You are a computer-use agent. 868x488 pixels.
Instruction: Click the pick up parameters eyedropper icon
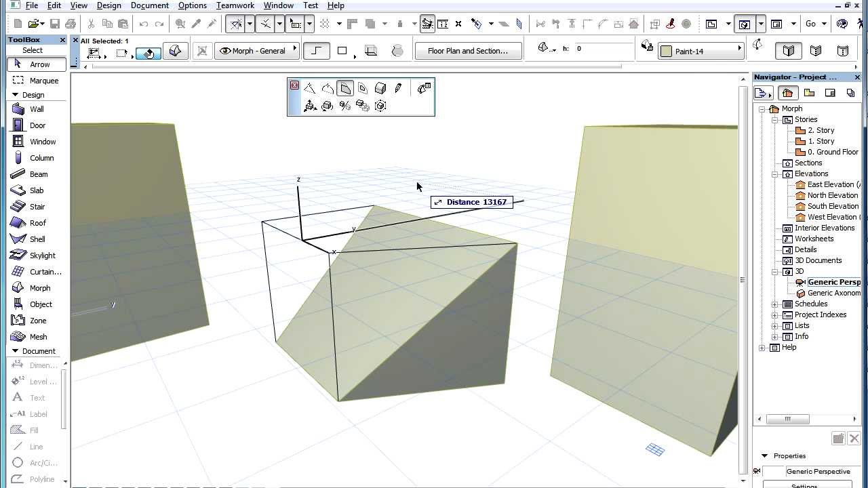point(197,24)
